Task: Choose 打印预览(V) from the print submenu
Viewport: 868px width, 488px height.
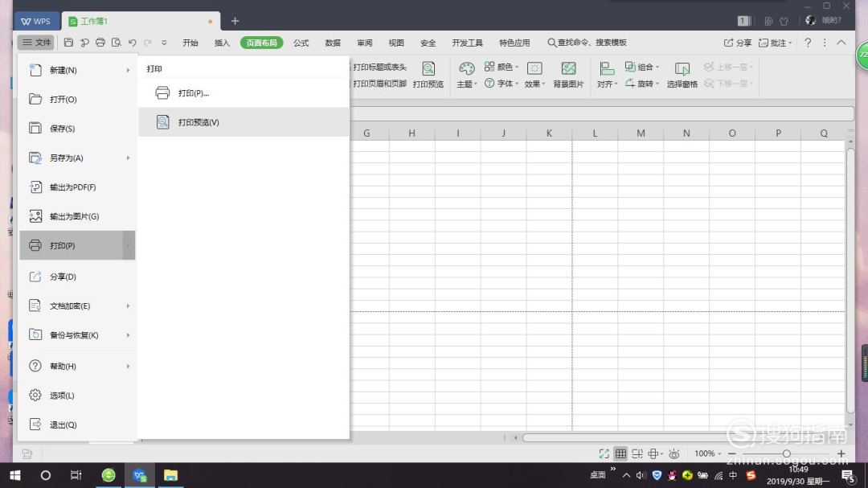Action: click(244, 122)
